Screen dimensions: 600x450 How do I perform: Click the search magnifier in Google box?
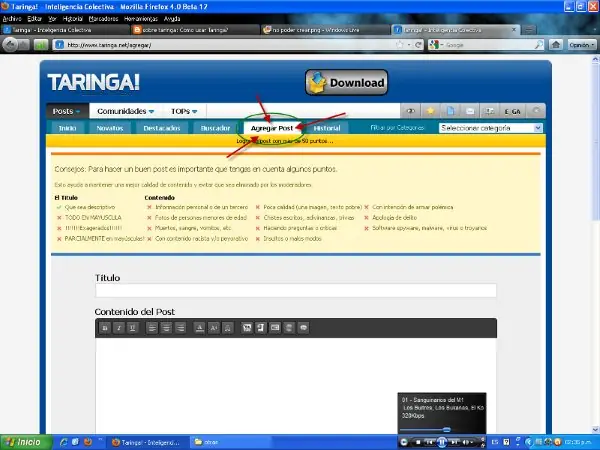point(538,45)
